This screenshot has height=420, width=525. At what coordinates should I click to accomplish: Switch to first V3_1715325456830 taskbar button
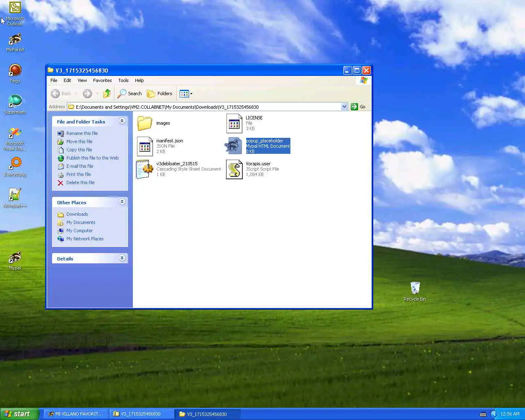[141, 414]
